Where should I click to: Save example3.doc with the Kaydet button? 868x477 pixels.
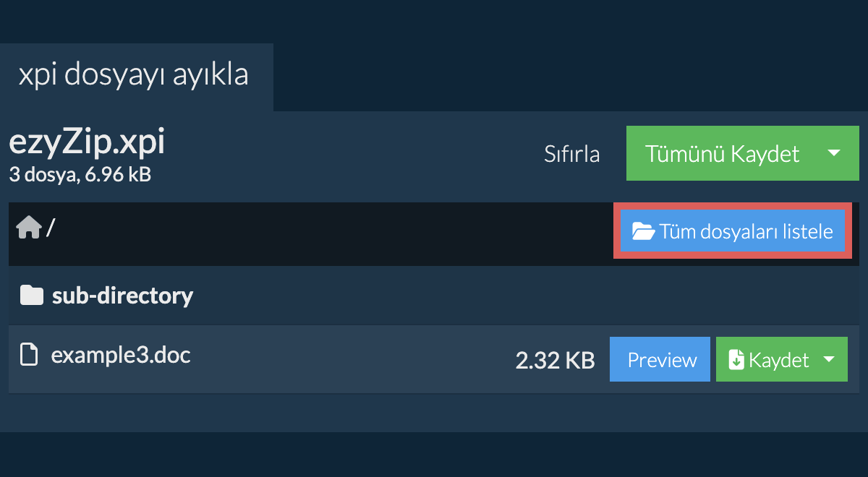click(x=767, y=359)
